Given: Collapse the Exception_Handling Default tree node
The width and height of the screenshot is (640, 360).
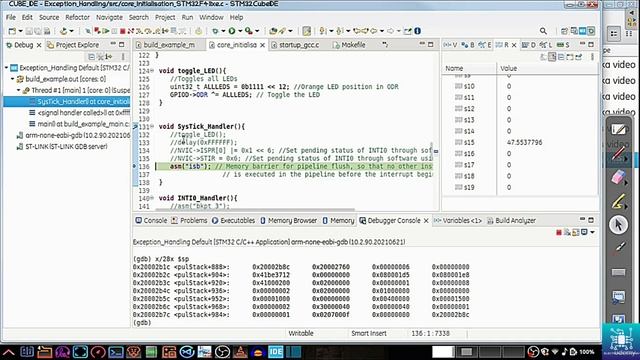Looking at the screenshot, I should pos(7,68).
